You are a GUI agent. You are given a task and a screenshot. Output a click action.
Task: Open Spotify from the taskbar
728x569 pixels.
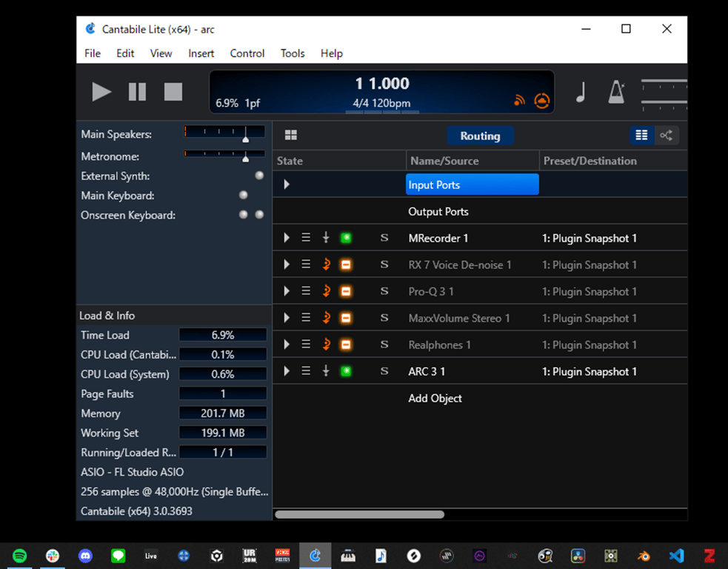19,556
